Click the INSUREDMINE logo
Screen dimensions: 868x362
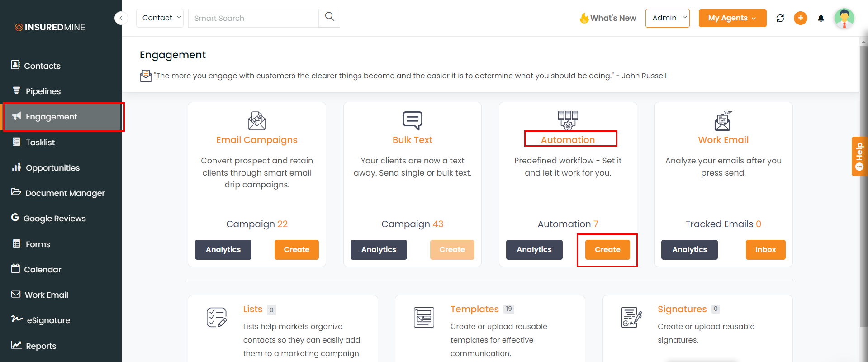point(50,27)
